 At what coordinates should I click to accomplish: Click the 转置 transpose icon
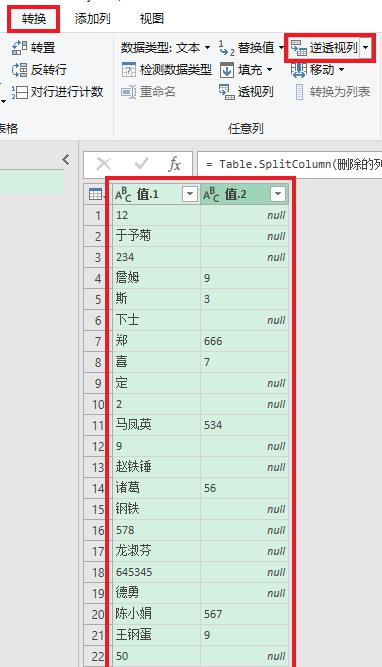[19, 48]
